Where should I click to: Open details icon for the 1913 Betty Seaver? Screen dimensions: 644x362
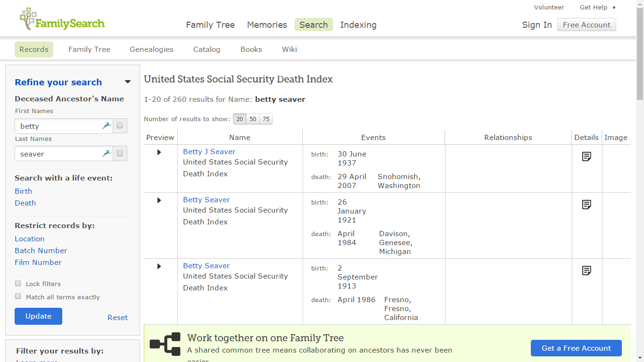click(586, 270)
